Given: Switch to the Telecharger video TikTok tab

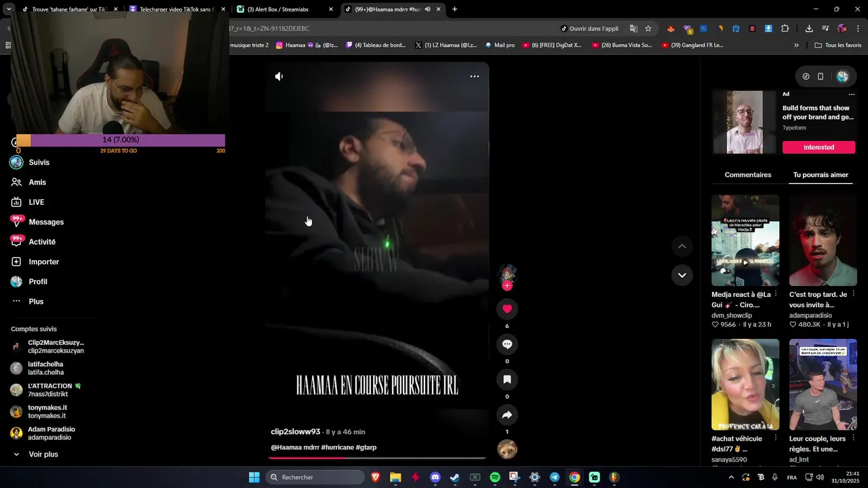Looking at the screenshot, I should point(176,9).
